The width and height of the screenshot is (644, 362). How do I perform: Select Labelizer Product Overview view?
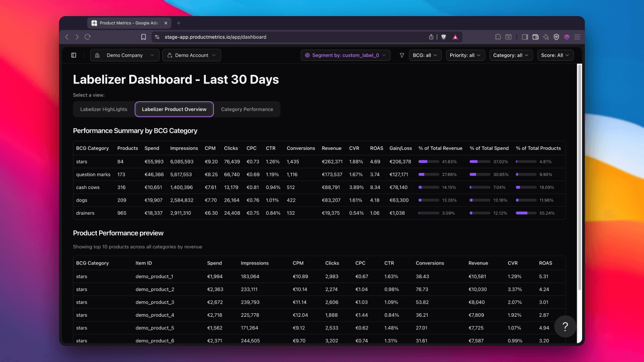tap(174, 109)
